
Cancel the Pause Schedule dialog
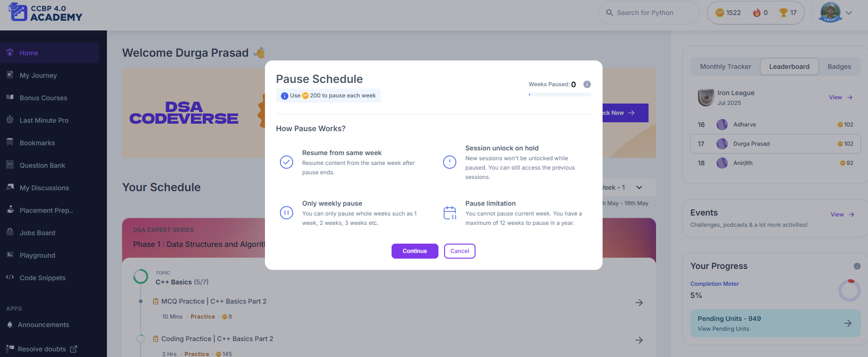460,251
